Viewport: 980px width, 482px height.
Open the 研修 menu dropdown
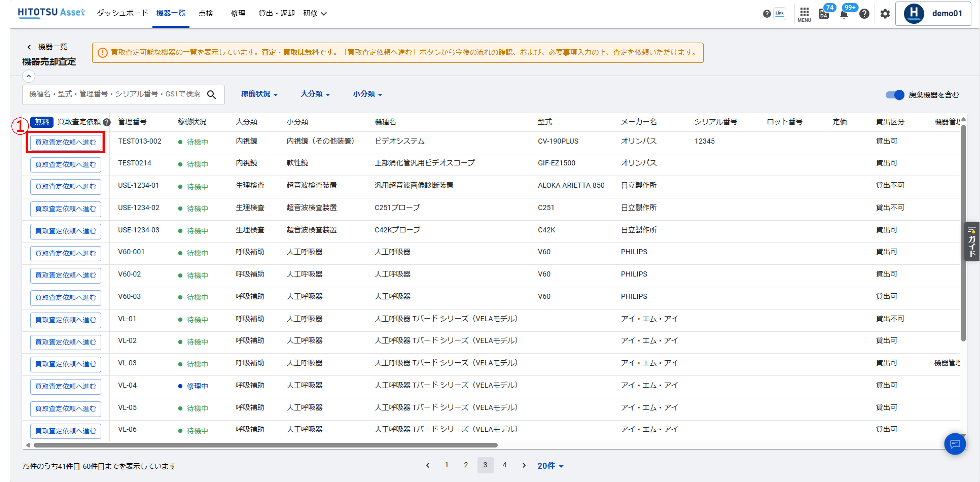point(315,13)
